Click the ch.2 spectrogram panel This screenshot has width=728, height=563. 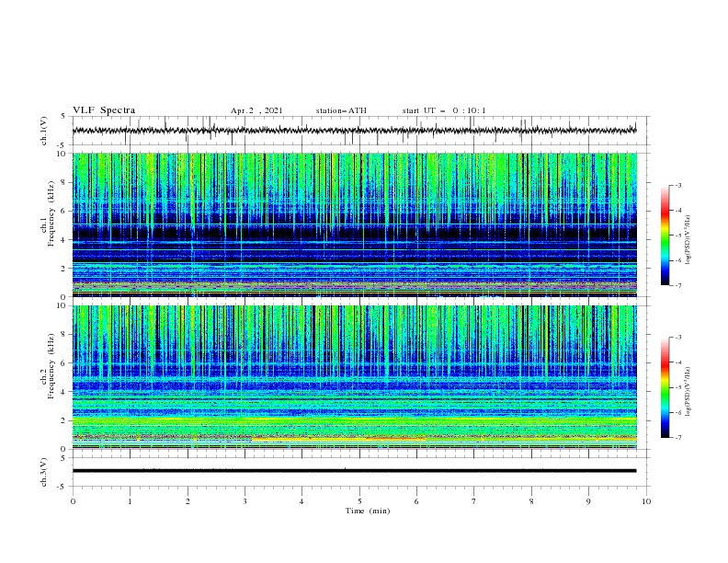click(x=354, y=377)
